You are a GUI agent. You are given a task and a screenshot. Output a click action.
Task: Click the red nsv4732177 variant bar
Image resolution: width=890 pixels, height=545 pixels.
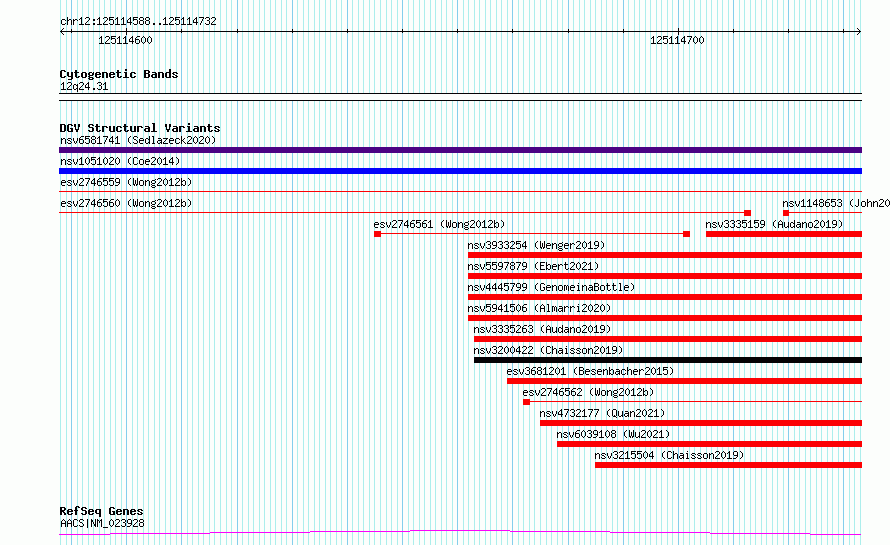(701, 423)
